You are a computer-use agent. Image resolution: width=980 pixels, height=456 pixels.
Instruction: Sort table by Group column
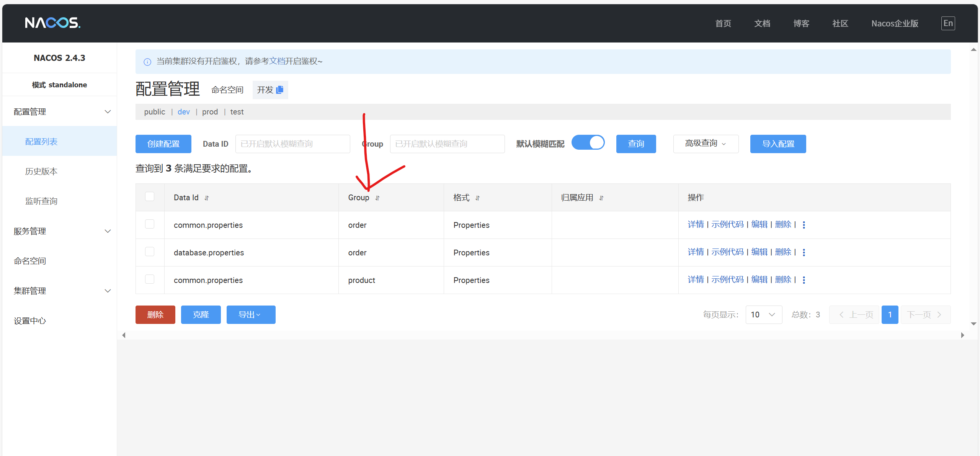[x=377, y=198]
